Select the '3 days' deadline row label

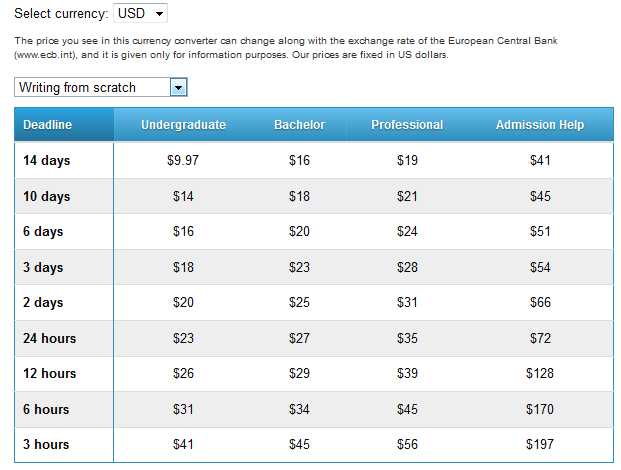(43, 267)
